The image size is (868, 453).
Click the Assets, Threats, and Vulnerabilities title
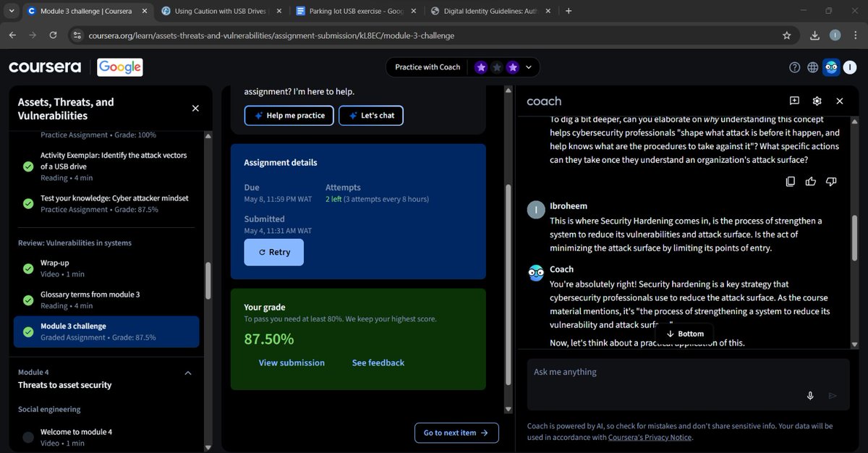[66, 109]
